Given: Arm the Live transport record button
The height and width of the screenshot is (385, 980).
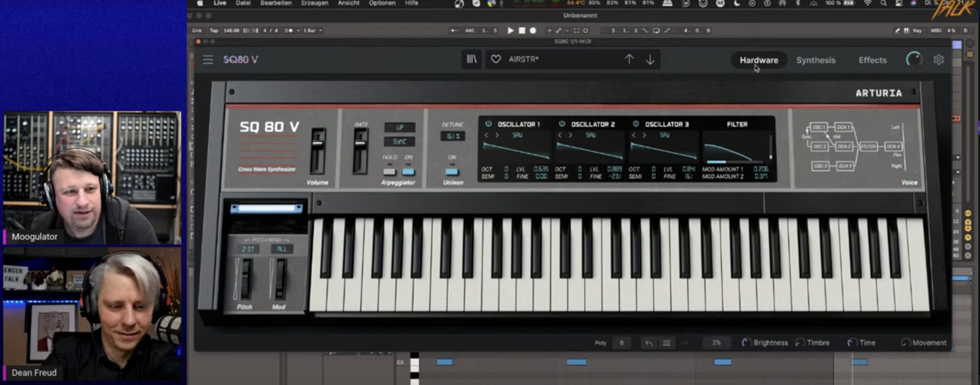Looking at the screenshot, I should (533, 30).
